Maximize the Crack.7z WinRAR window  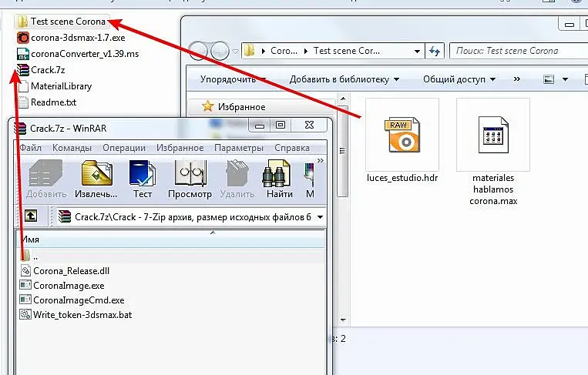tap(280, 125)
